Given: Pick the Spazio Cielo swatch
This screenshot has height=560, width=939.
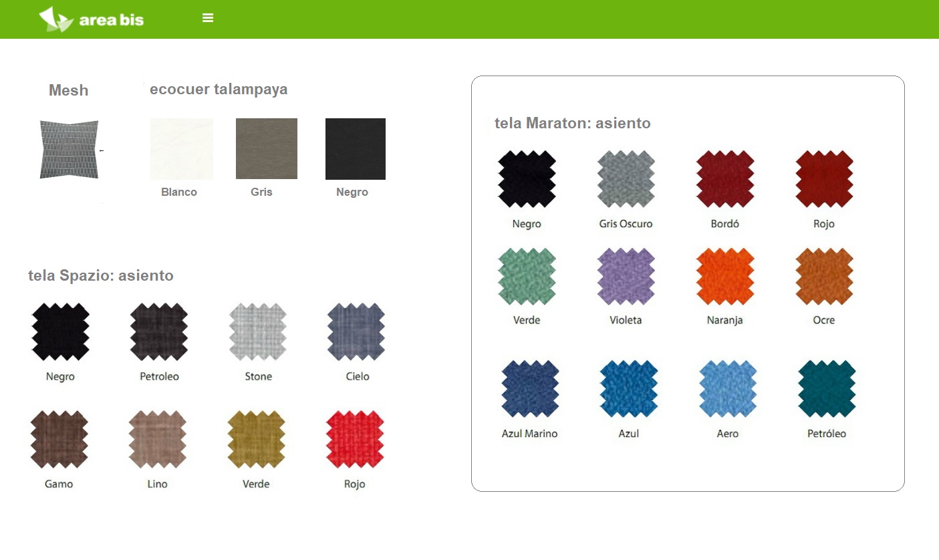Looking at the screenshot, I should click(x=357, y=332).
